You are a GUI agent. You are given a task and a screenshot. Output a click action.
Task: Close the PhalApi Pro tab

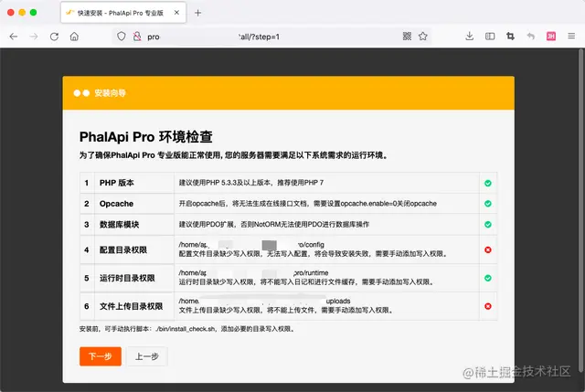pyautogui.click(x=176, y=13)
